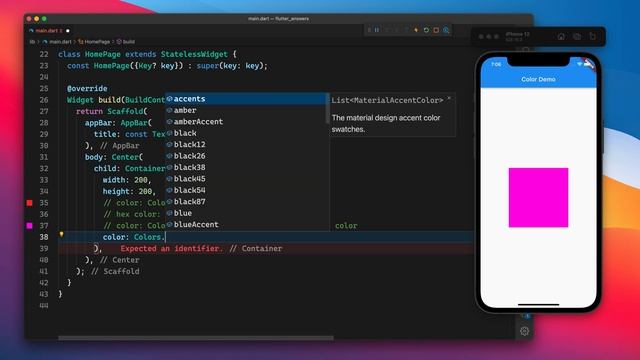Click the red color preview on line 35
Image resolution: width=640 pixels, height=360 pixels.
tap(29, 203)
